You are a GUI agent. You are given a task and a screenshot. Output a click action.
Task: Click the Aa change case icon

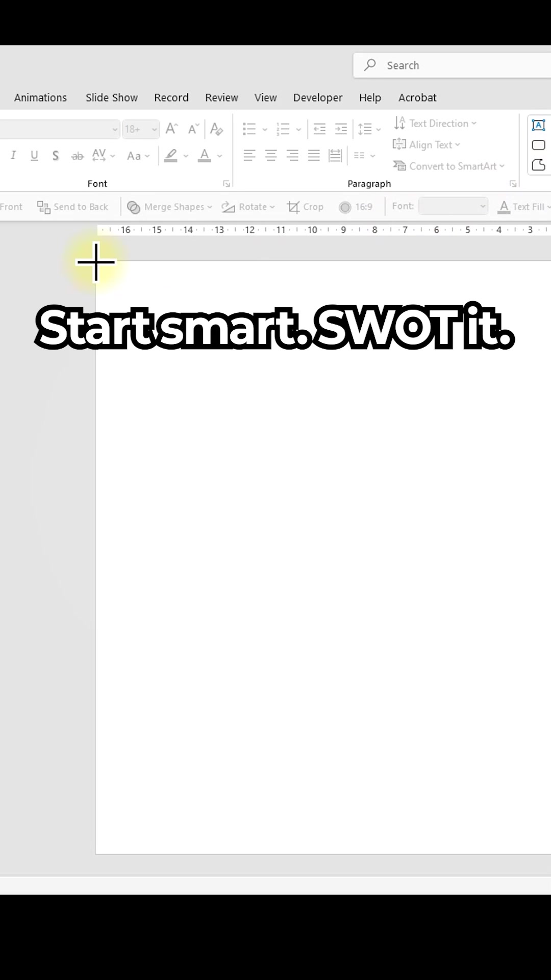(134, 156)
